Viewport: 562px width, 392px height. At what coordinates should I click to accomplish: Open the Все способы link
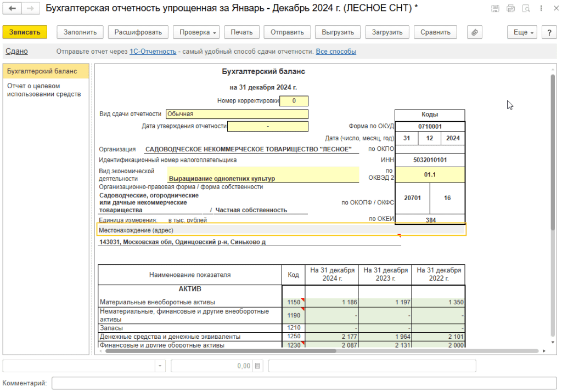[336, 52]
